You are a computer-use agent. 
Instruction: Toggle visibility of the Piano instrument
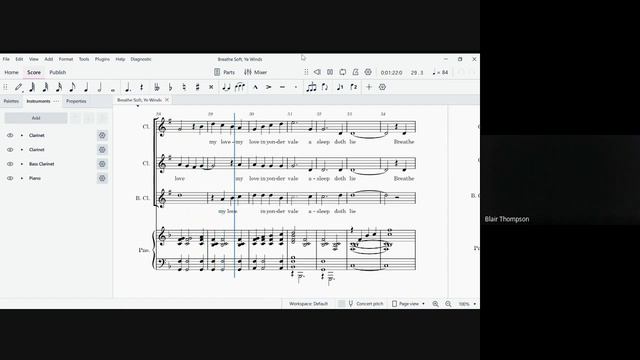10,178
